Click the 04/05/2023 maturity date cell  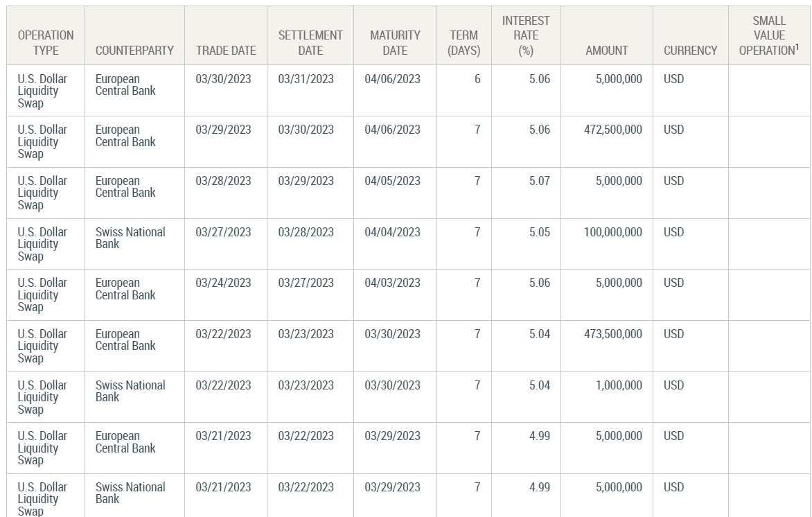pyautogui.click(x=392, y=181)
